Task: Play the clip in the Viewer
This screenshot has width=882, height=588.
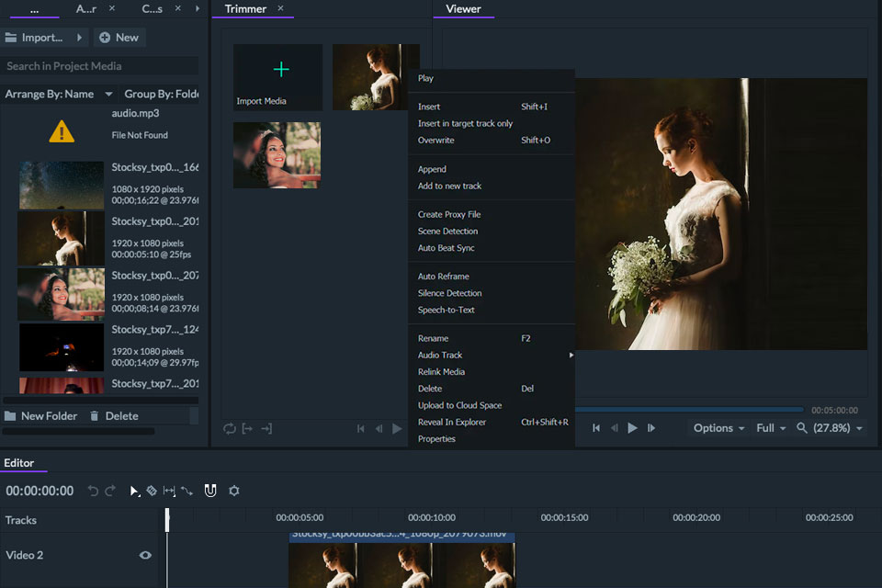Action: (x=632, y=428)
